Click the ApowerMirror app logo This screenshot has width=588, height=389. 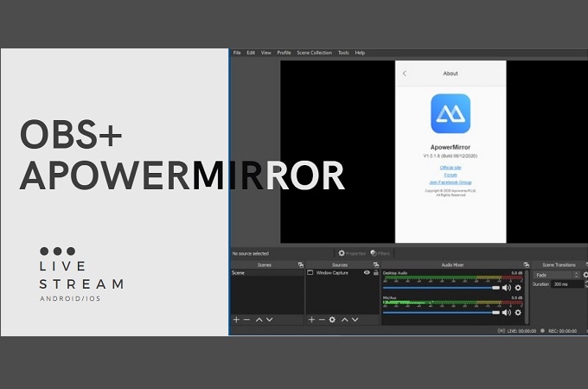tap(451, 113)
